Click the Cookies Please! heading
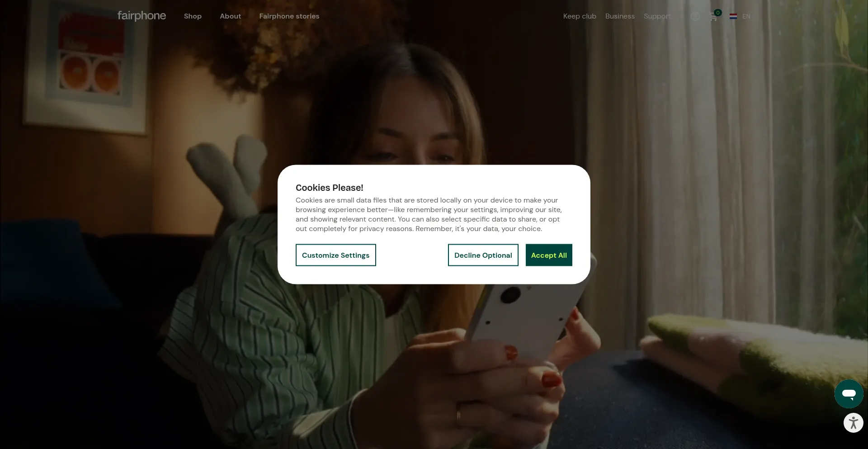 coord(330,188)
